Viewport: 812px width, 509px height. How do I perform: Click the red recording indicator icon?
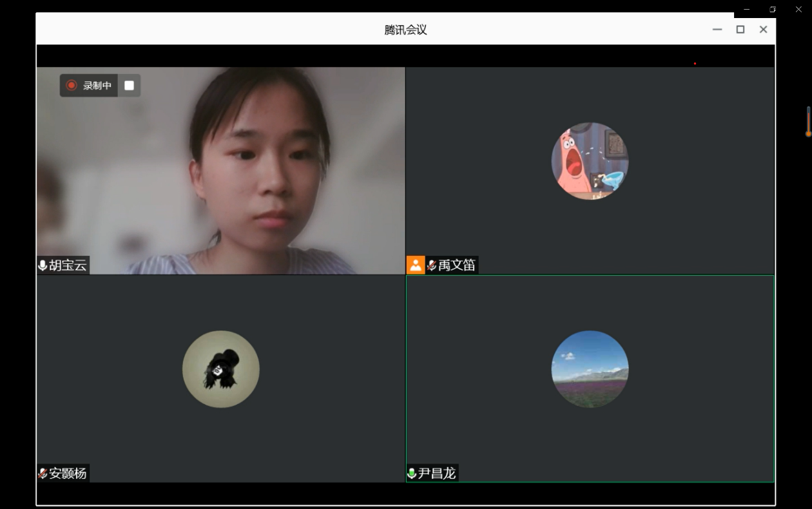(72, 85)
